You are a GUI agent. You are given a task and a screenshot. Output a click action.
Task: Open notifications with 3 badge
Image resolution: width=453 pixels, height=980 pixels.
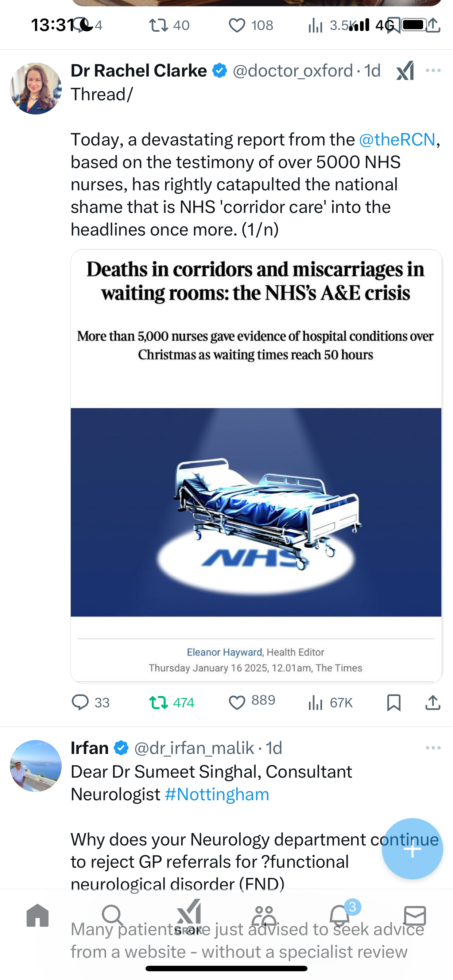(340, 915)
